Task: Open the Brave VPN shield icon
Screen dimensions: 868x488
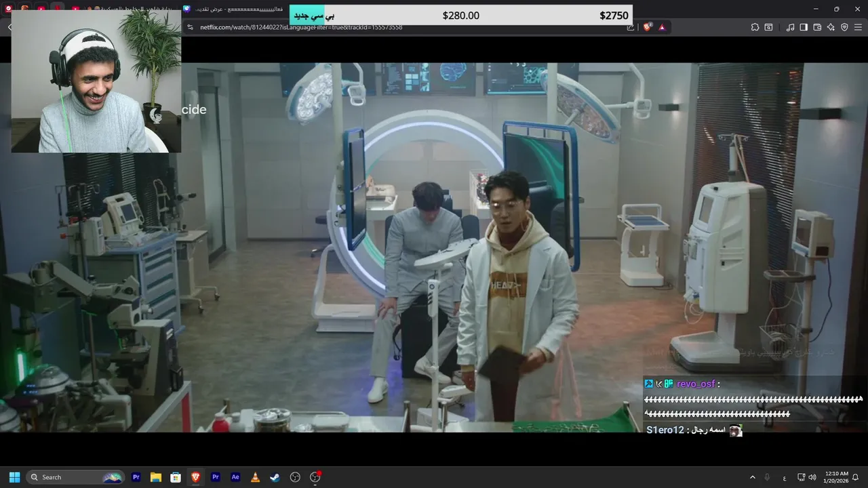Action: tap(844, 27)
